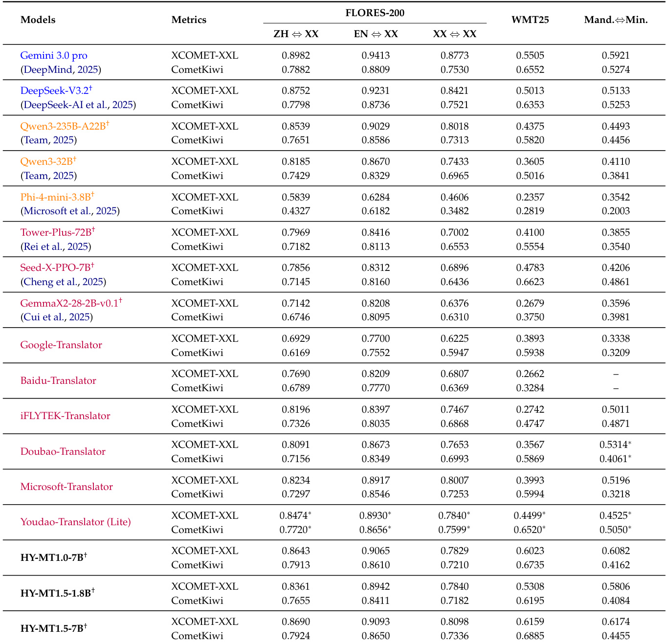Select the Youdao-Translator (Lite) label

coord(75,522)
